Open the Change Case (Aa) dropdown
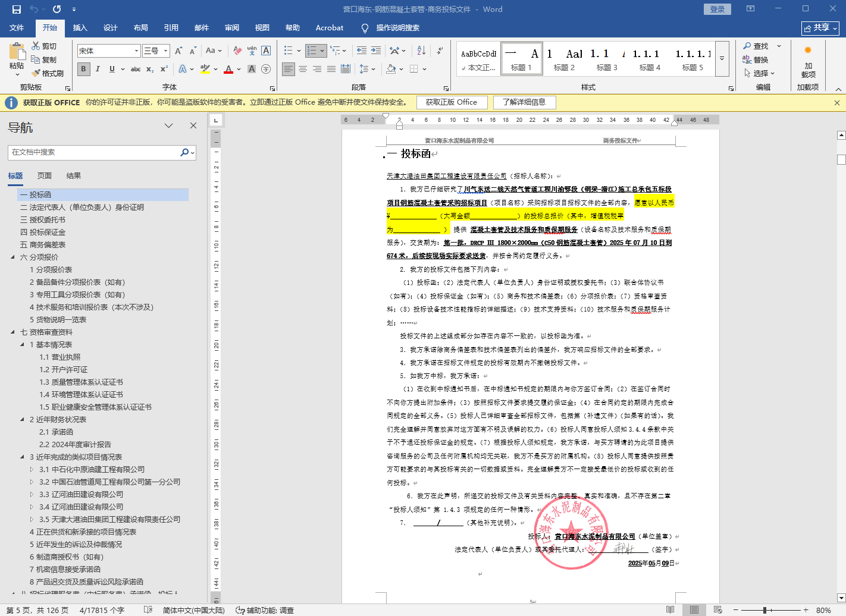This screenshot has width=846, height=616. point(214,51)
